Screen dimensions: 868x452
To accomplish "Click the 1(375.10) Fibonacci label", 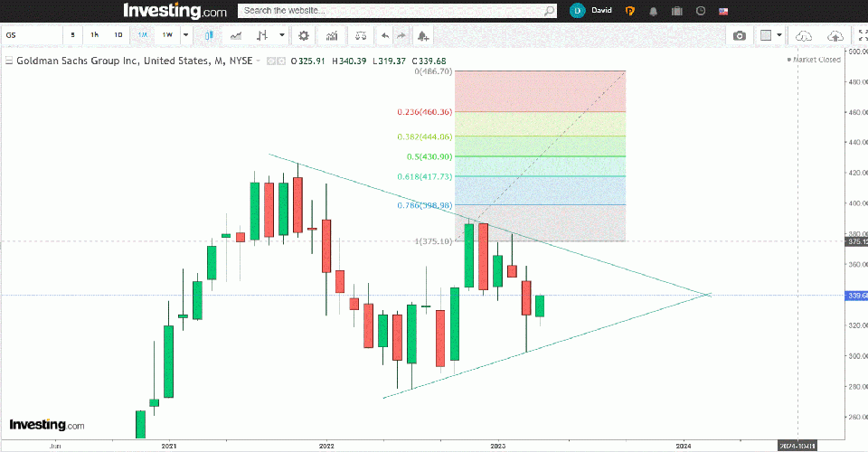I will click(x=433, y=241).
